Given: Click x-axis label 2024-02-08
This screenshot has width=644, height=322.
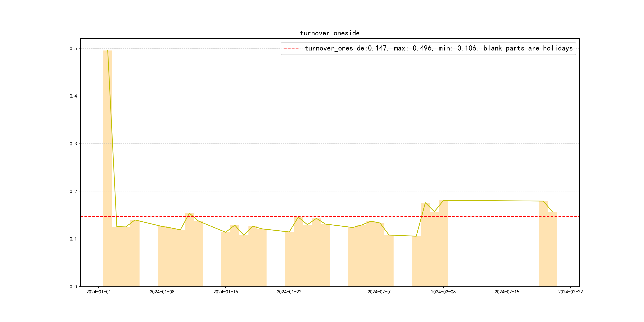Looking at the screenshot, I should 443,292.
